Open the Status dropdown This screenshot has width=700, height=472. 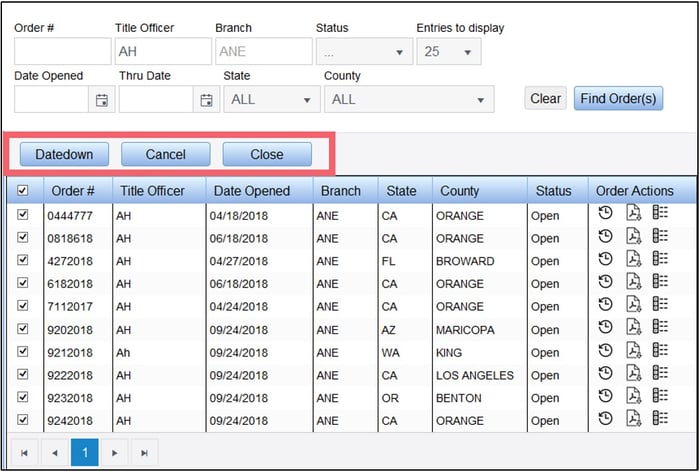364,51
